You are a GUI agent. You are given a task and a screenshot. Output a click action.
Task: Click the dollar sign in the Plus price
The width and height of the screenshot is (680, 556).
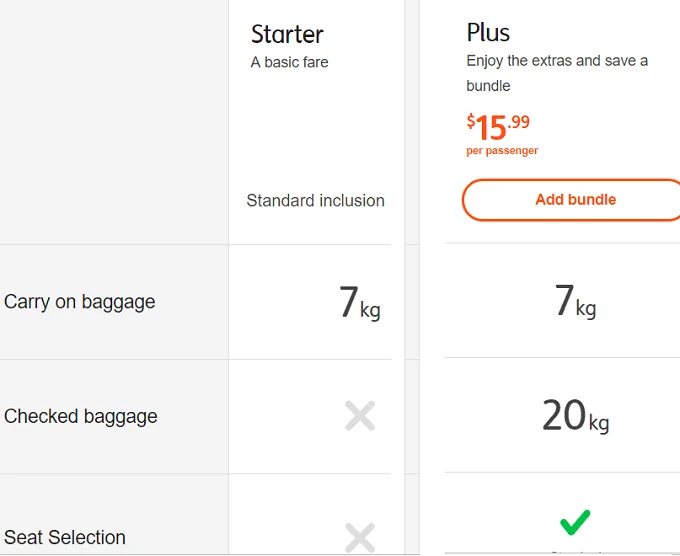[x=471, y=121]
